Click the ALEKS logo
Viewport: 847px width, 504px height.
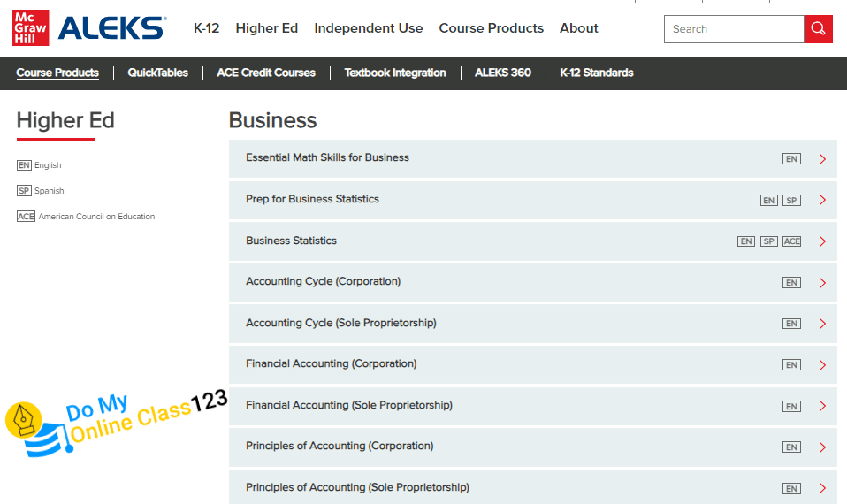click(111, 28)
